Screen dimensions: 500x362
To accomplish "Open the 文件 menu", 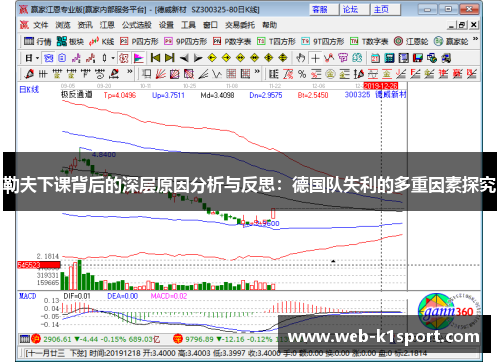I will [41, 25].
